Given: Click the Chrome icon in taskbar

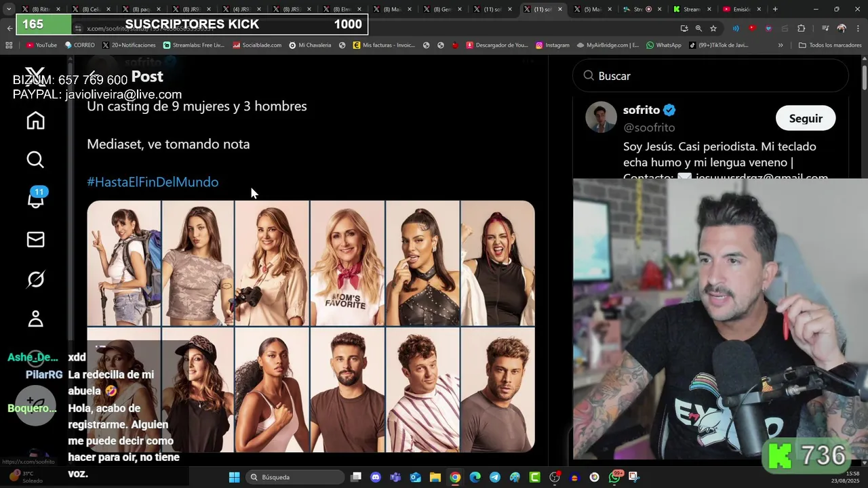Looking at the screenshot, I should (x=455, y=477).
